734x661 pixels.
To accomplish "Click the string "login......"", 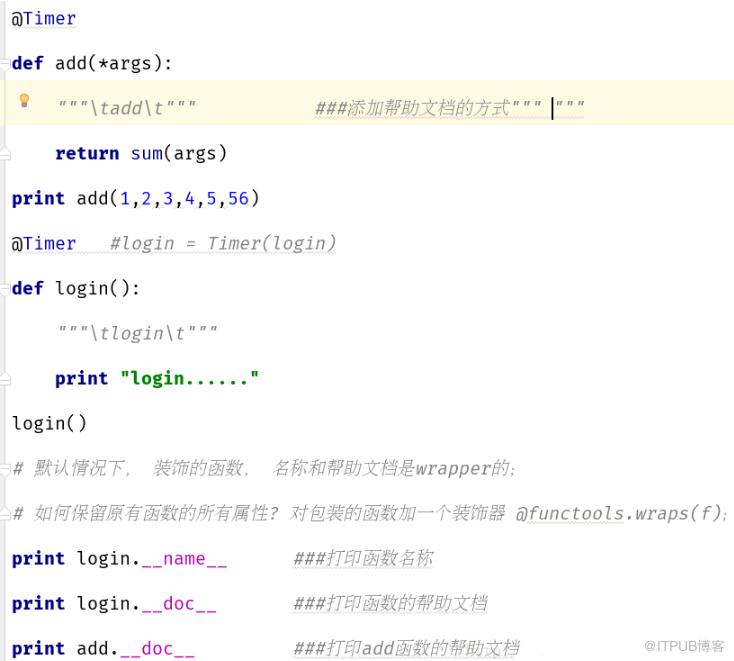I will [x=190, y=378].
